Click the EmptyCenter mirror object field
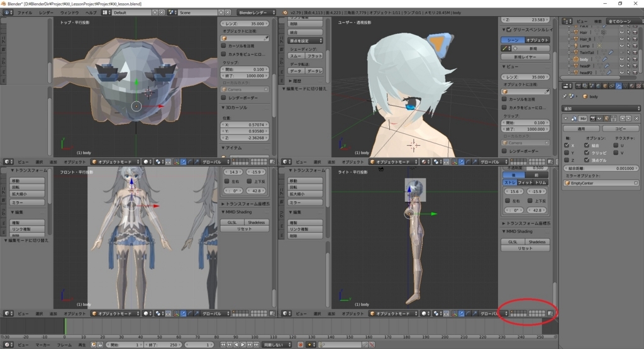Image resolution: width=644 pixels, height=349 pixels. pos(601,183)
